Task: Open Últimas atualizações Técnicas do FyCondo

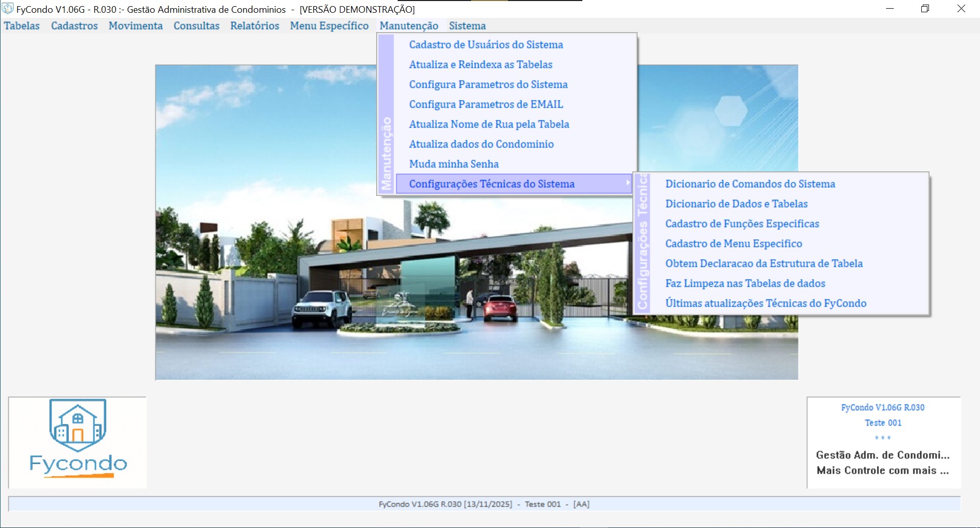Action: [765, 303]
